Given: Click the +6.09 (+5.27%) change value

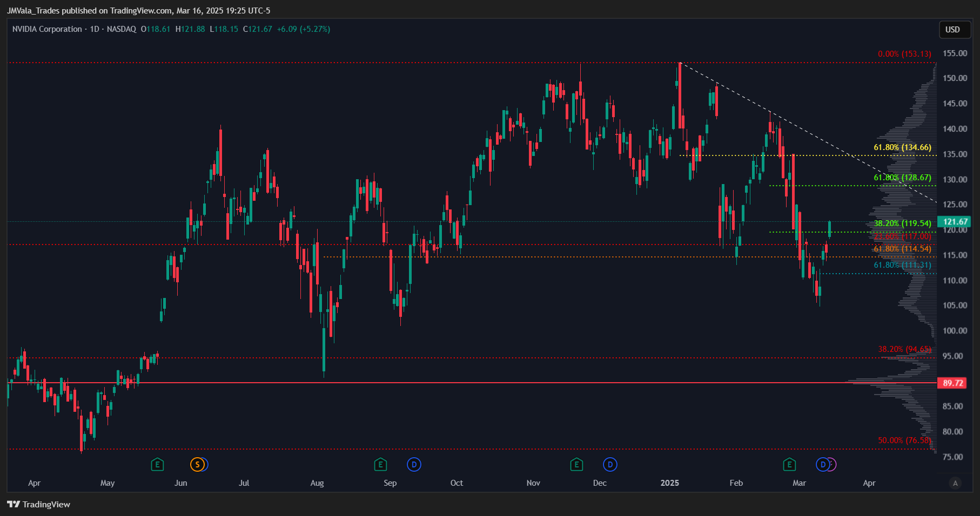Looking at the screenshot, I should 303,29.
